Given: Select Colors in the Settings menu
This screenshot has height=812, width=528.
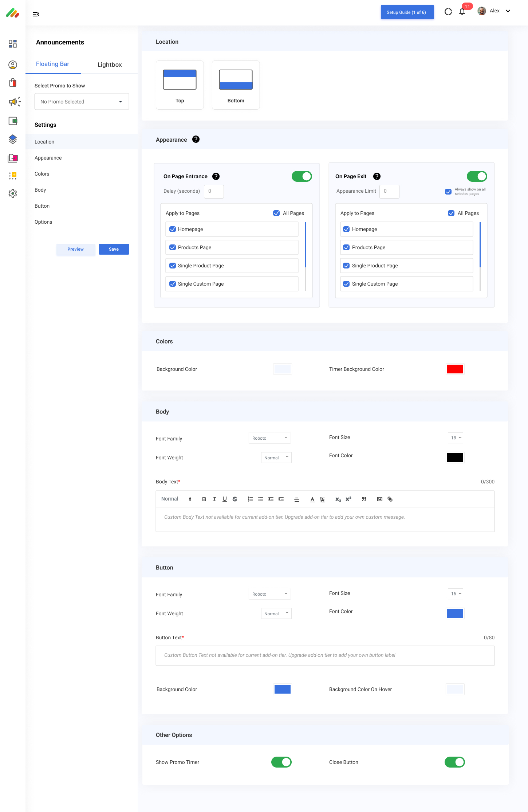Looking at the screenshot, I should point(42,174).
